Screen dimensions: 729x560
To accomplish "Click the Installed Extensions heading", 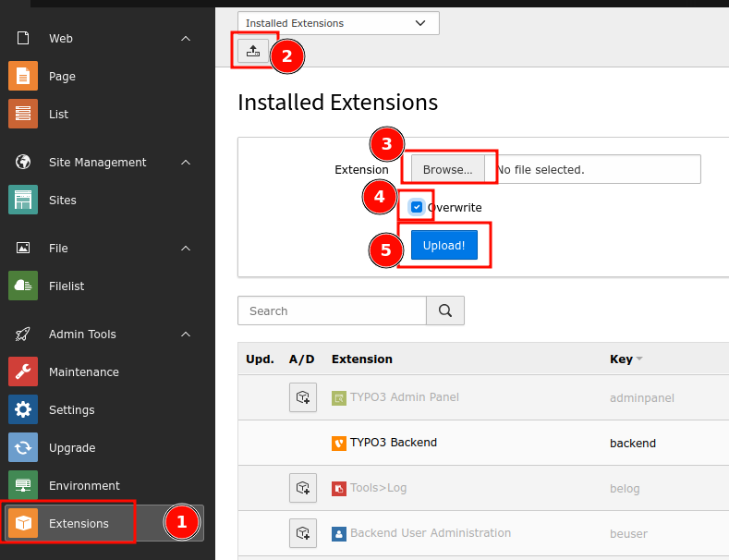I will (337, 103).
